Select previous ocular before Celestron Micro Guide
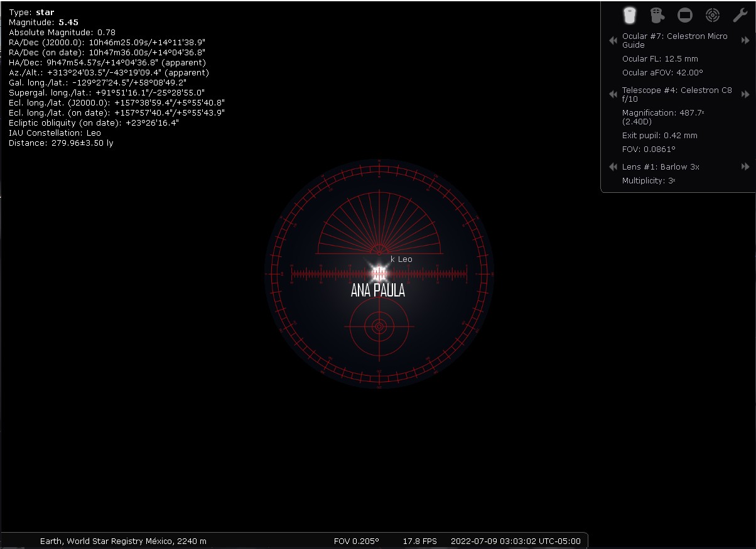The image size is (756, 549). click(613, 41)
